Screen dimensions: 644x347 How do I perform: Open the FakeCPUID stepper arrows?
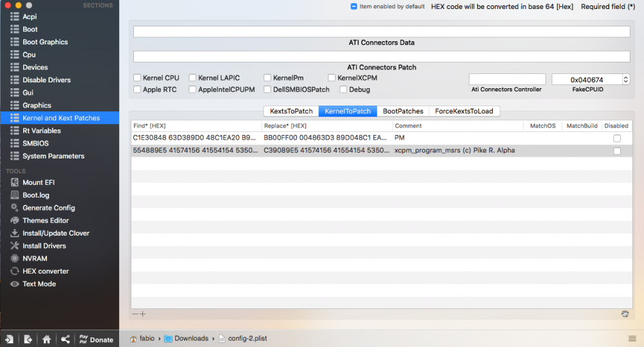pyautogui.click(x=625, y=80)
